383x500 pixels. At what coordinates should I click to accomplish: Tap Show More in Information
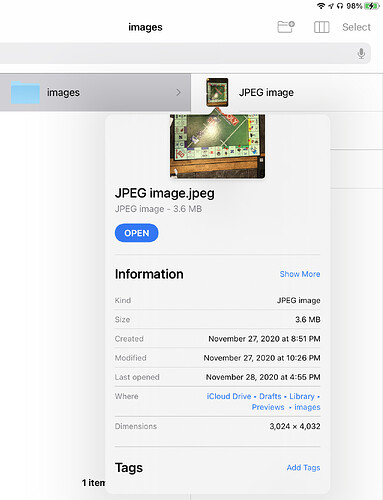click(x=300, y=274)
